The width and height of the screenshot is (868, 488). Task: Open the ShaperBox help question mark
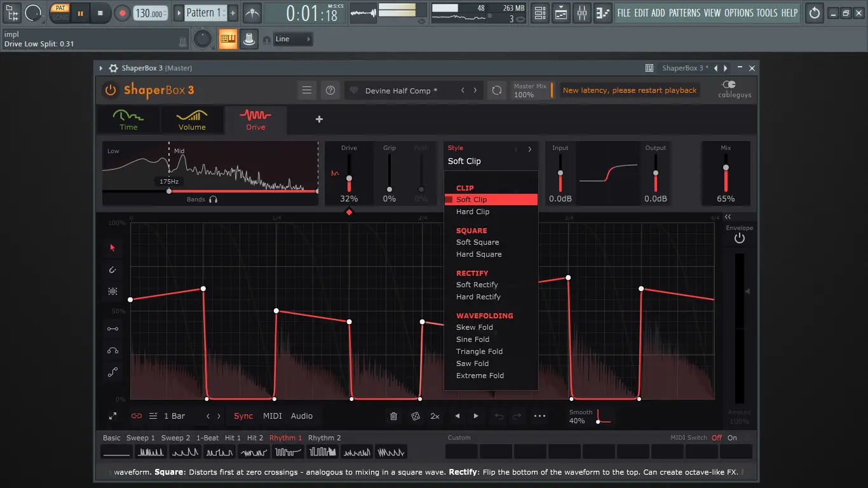click(330, 90)
